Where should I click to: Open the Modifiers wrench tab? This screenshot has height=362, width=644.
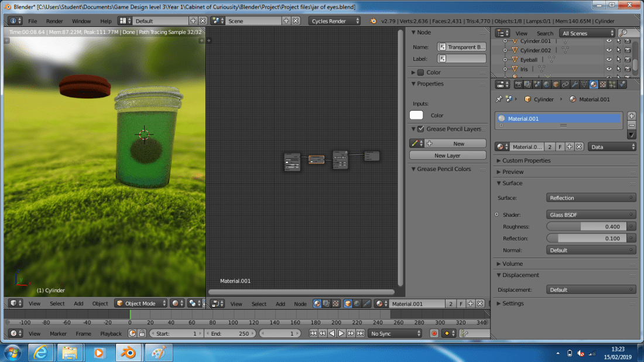[x=575, y=84]
